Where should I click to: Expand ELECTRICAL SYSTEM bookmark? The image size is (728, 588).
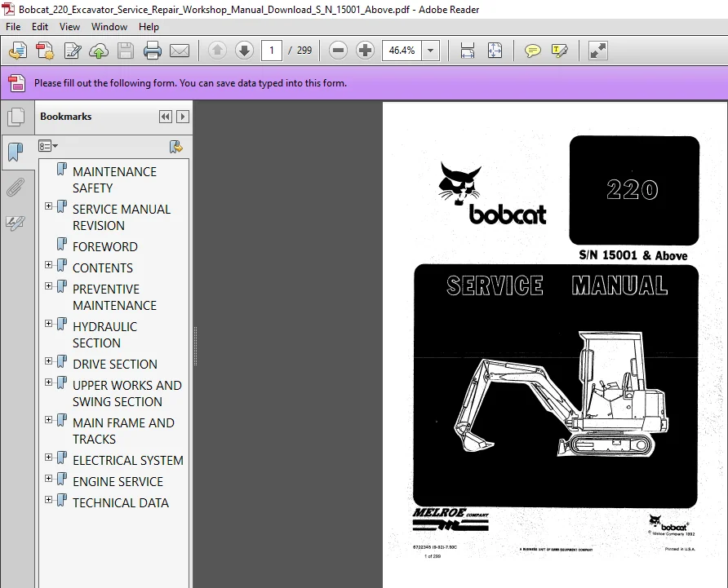coord(48,458)
